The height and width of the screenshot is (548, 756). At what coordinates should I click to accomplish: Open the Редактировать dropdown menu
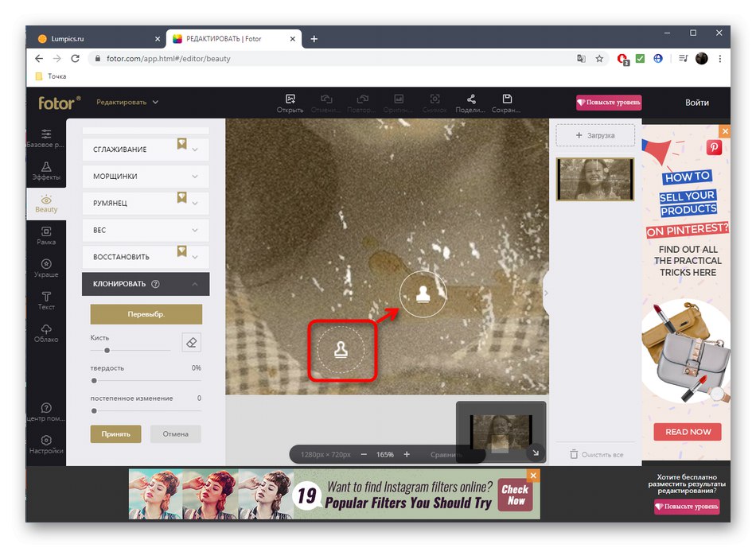(127, 102)
